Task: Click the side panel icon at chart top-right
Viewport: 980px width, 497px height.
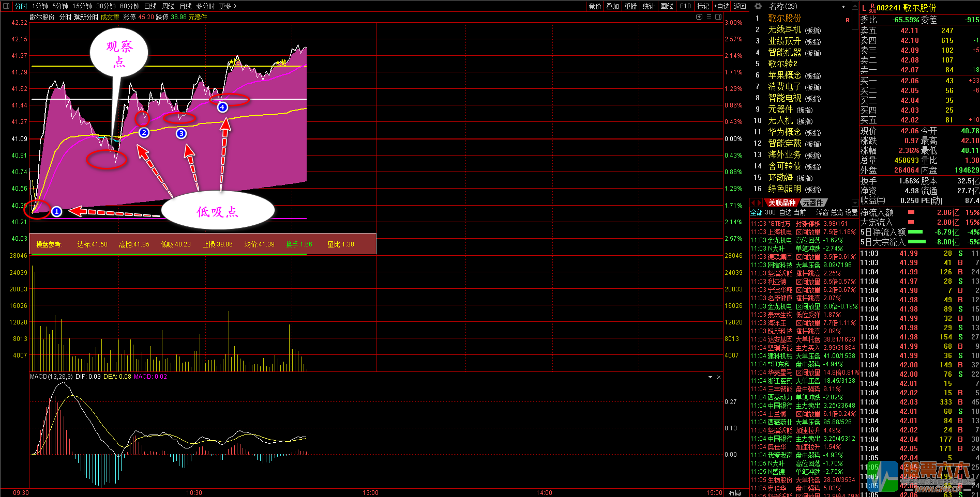Action: 718,17
